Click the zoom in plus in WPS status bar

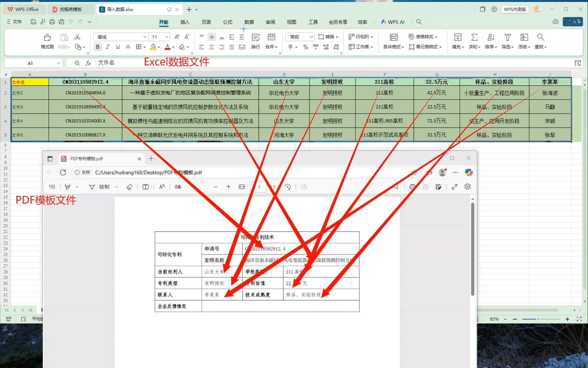(x=567, y=319)
